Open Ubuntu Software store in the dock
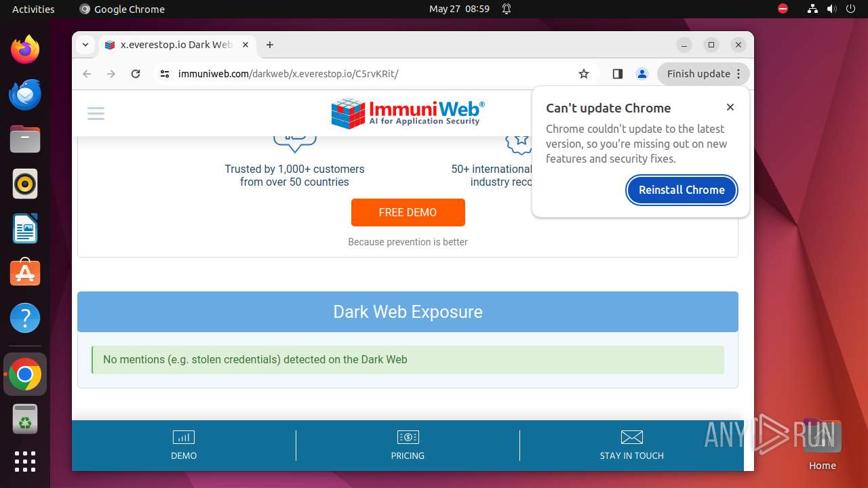868x488 pixels. (x=25, y=273)
